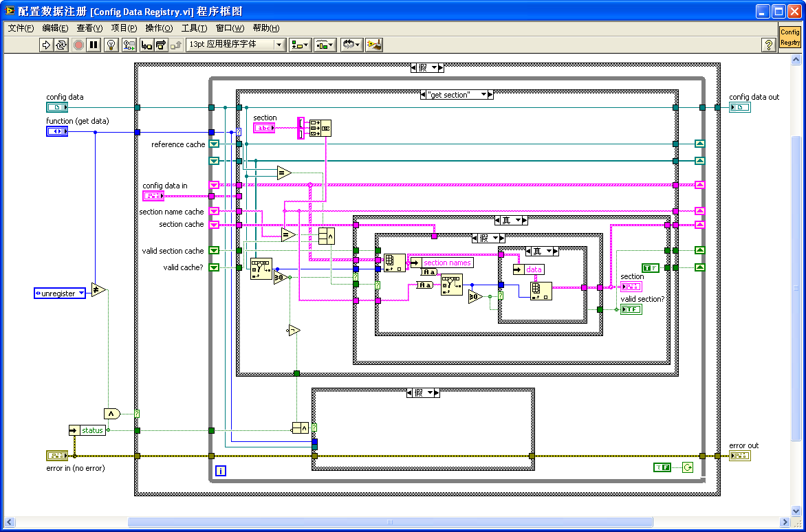Toggle the Highlight Execution lightbulb
The width and height of the screenshot is (806, 532).
[x=110, y=45]
